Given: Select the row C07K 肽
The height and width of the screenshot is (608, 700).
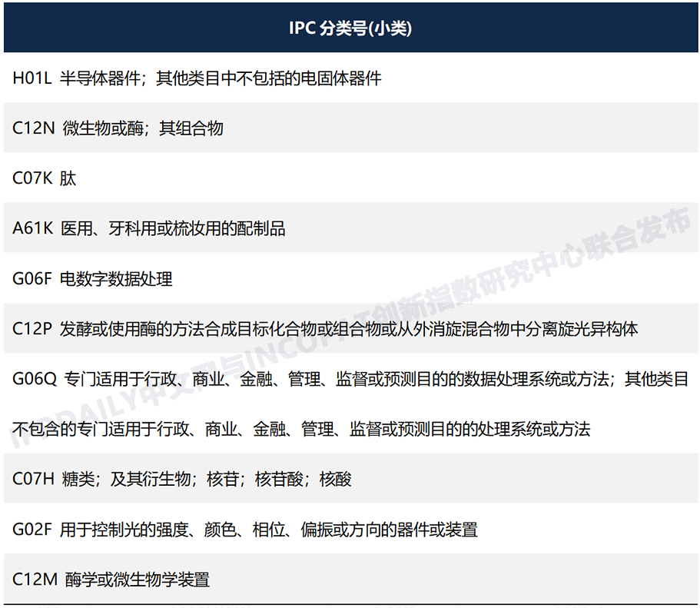Looking at the screenshot, I should click(350, 178).
